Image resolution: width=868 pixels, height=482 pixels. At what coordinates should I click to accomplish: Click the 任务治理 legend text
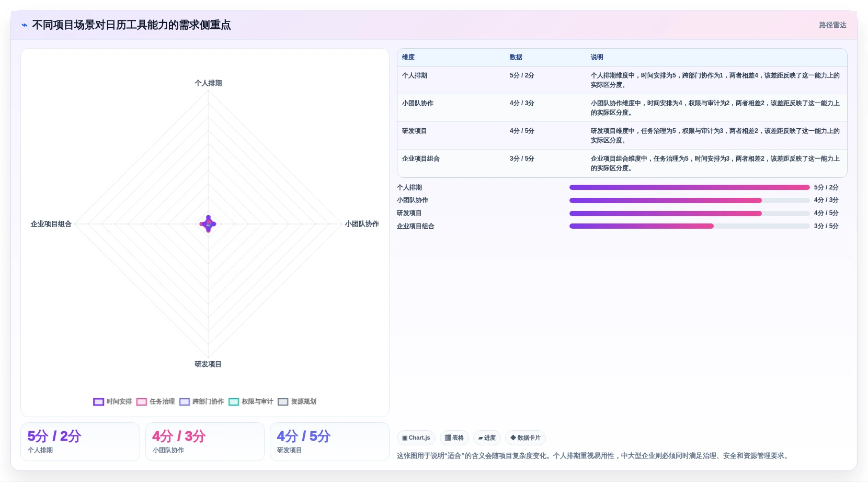tap(162, 402)
